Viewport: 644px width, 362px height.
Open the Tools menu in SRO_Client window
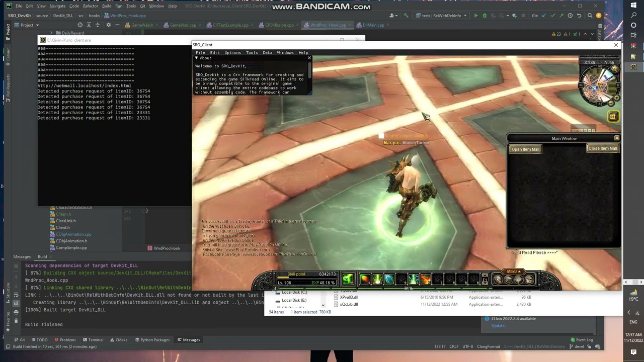click(252, 53)
